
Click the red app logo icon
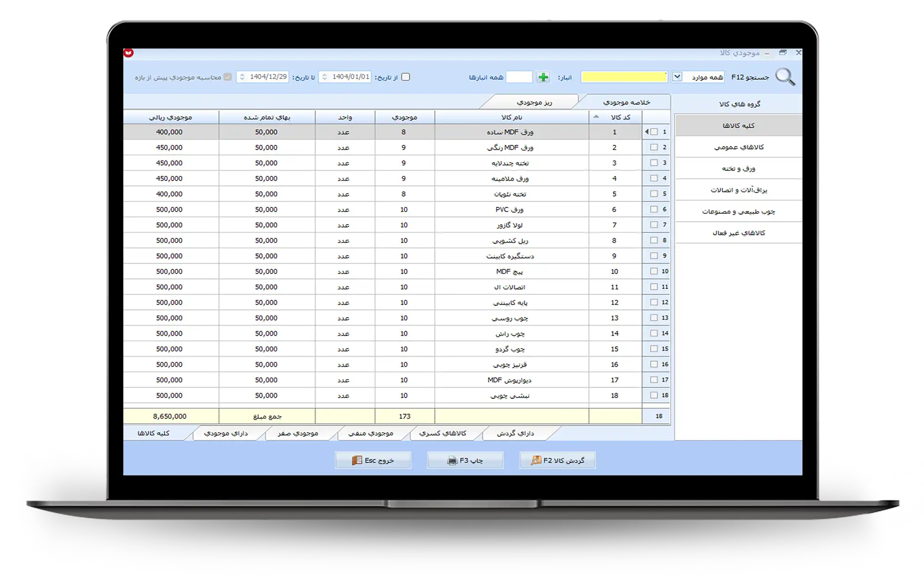(x=128, y=53)
